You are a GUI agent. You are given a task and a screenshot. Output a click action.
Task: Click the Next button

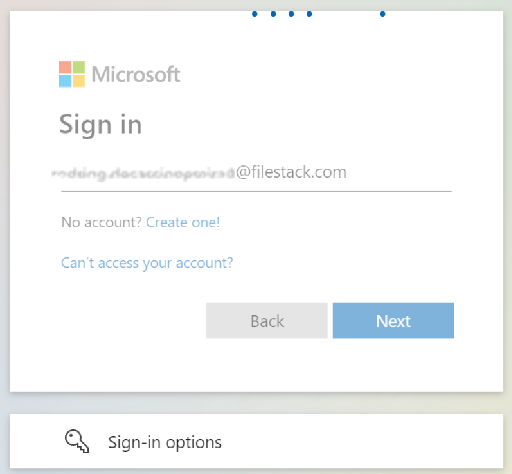[x=393, y=321]
